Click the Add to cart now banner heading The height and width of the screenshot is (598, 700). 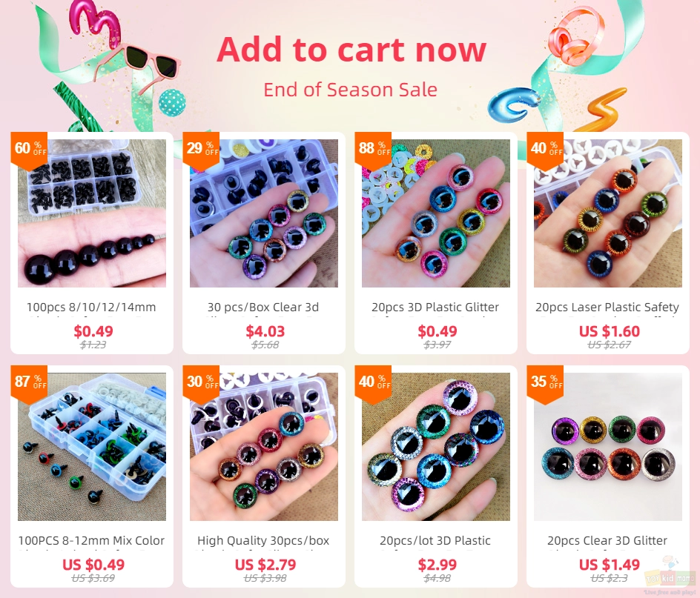click(351, 49)
